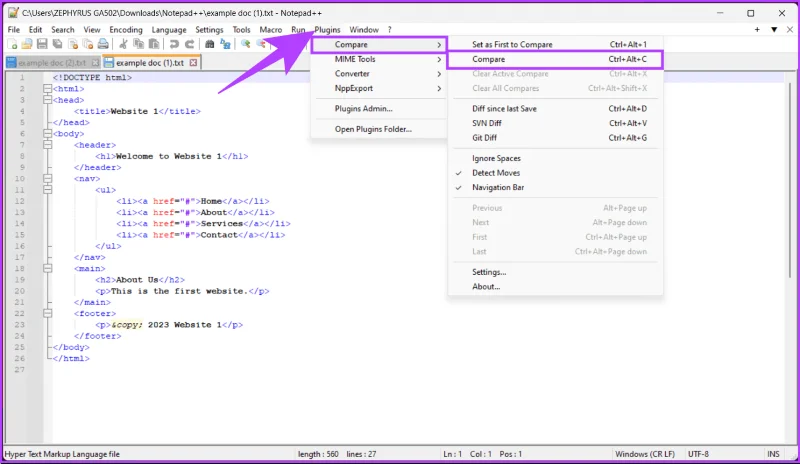Run Compare with shortcut Ctrl+Alt+C
This screenshot has width=800, height=464.
click(x=555, y=59)
